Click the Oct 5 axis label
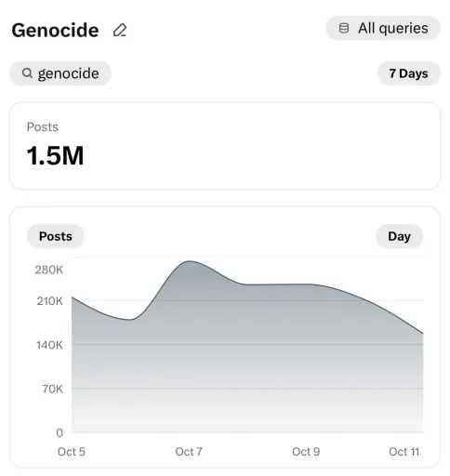Image resolution: width=450 pixels, height=476 pixels. point(72,452)
